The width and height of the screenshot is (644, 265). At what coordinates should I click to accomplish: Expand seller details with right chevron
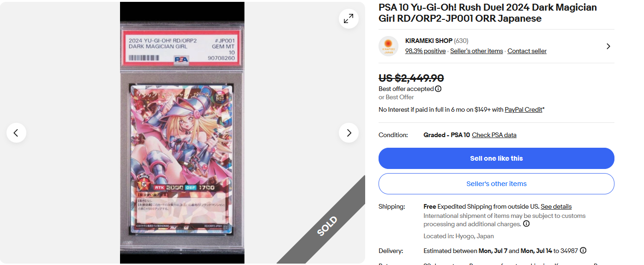(608, 46)
